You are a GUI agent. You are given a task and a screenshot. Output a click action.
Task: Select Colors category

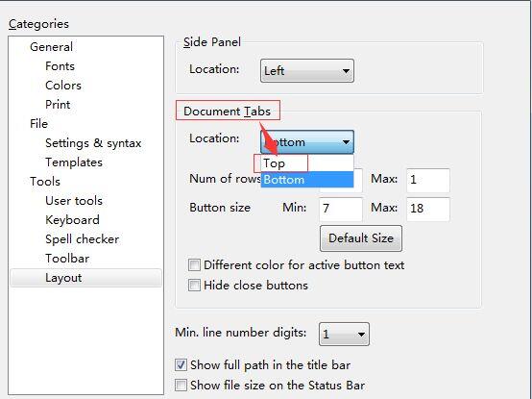63,86
